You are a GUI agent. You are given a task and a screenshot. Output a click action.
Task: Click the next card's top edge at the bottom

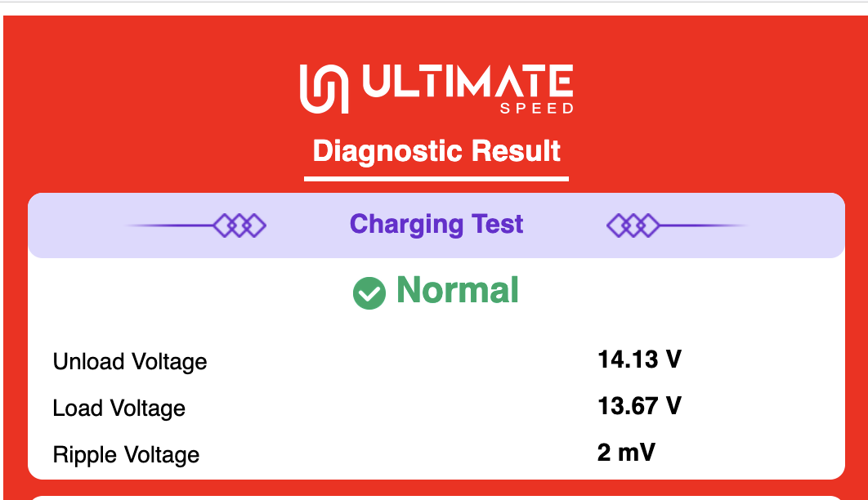point(436,498)
